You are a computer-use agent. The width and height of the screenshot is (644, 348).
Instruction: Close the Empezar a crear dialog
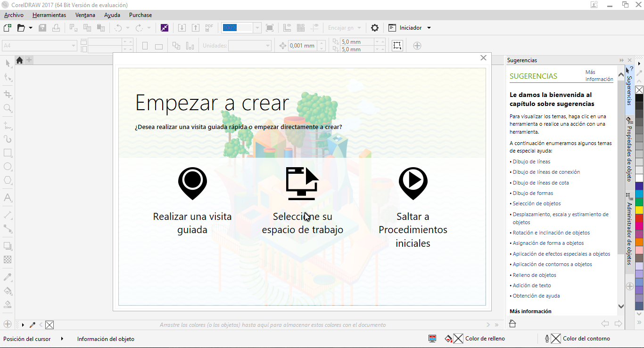click(x=483, y=57)
